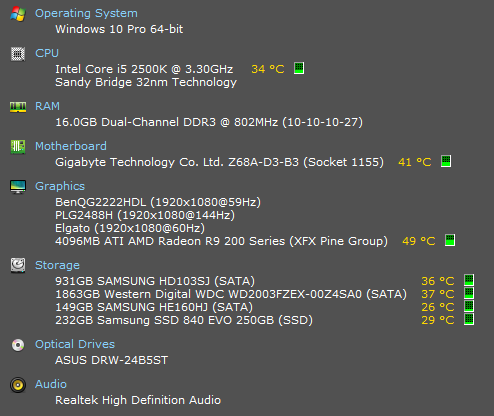Click the Motherboard temperature status indicator
This screenshot has width=494, height=416.
[446, 161]
